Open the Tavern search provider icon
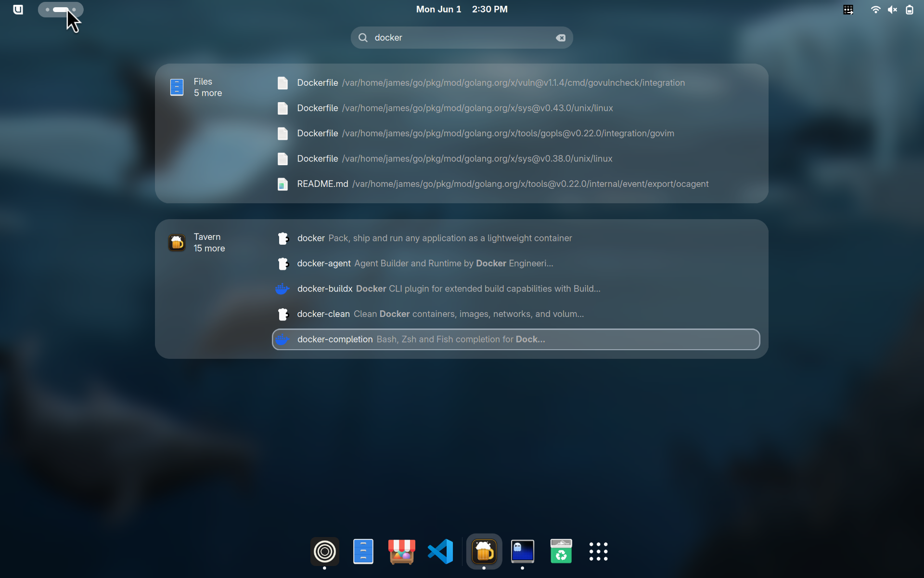924x578 pixels. click(x=177, y=243)
